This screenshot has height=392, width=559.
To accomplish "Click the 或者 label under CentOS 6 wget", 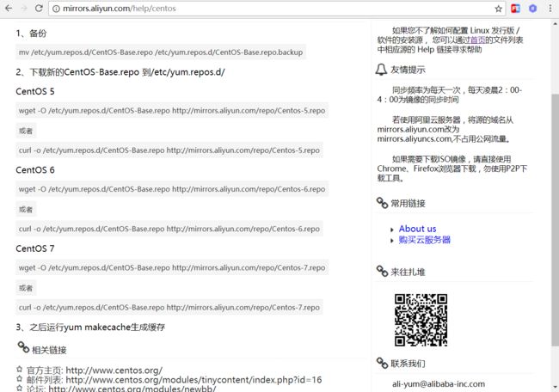I will pos(26,209).
